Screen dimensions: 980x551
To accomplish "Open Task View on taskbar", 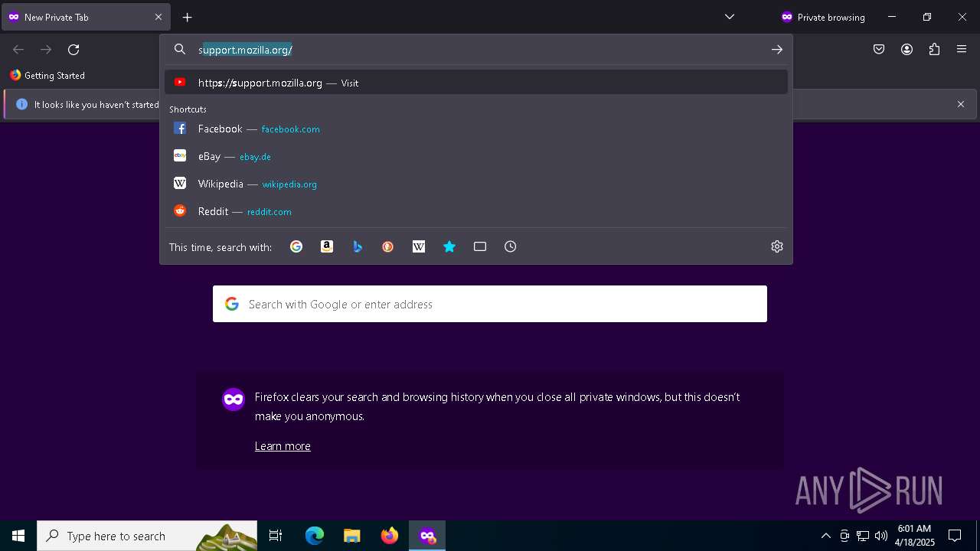I will (x=276, y=536).
